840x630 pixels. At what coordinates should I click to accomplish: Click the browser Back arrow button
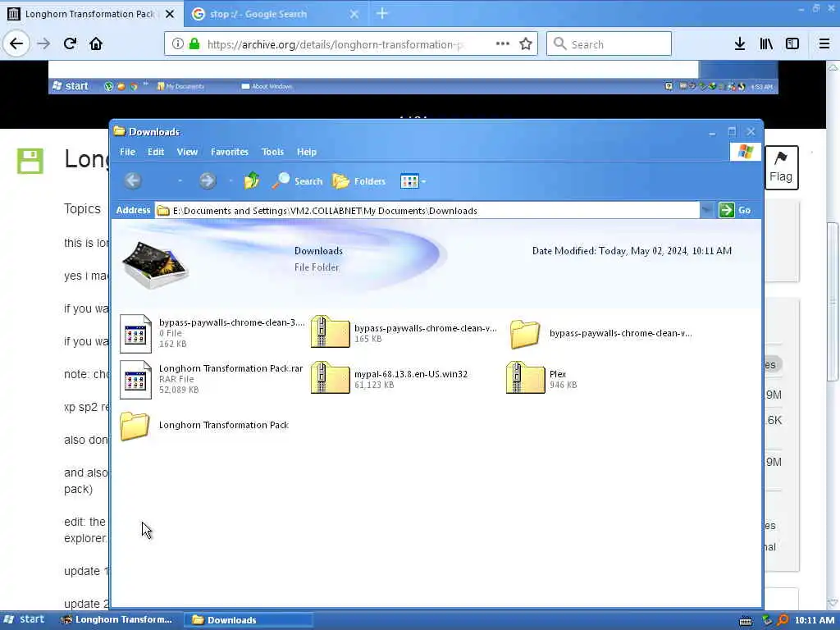click(16, 44)
